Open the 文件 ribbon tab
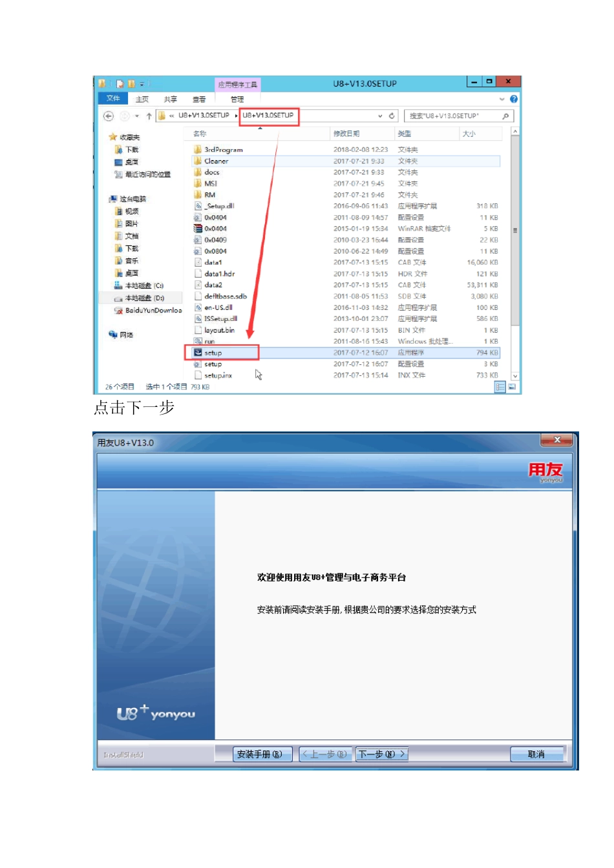 tap(113, 99)
